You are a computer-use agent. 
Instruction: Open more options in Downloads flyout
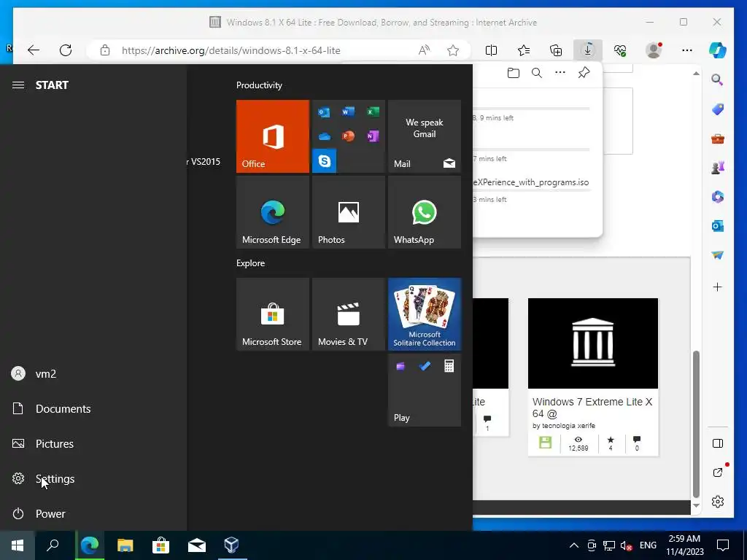point(560,73)
